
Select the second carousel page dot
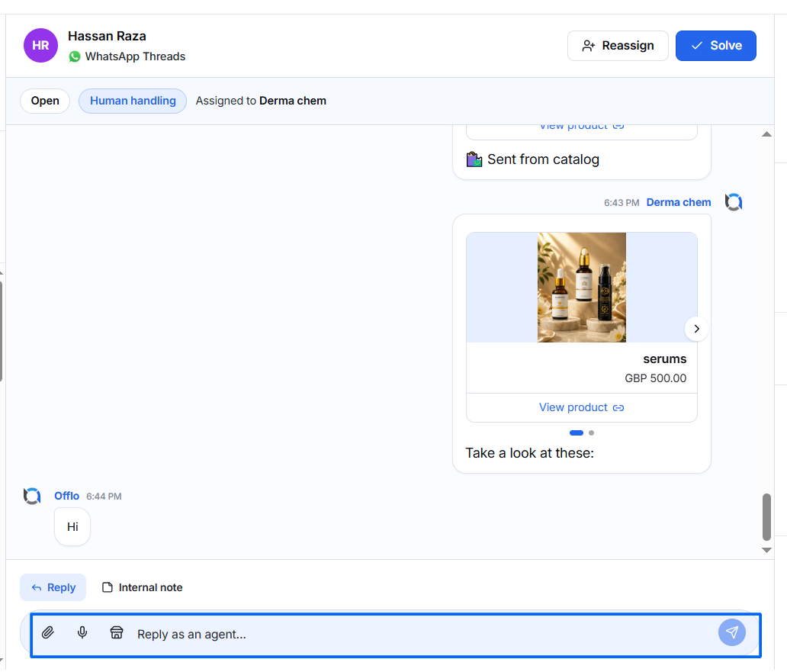(591, 433)
